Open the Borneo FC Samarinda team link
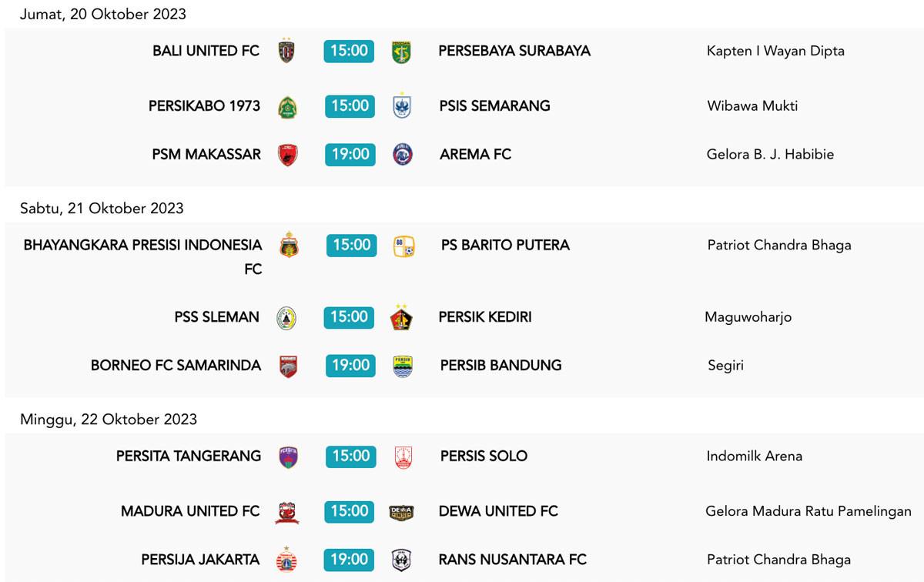Viewport: 924px width, 582px height. 176,365
